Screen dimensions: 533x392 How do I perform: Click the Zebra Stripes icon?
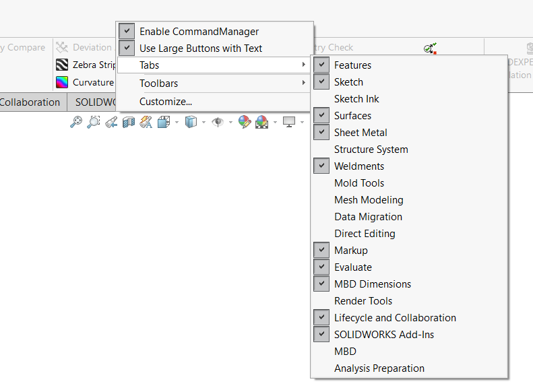click(x=62, y=65)
